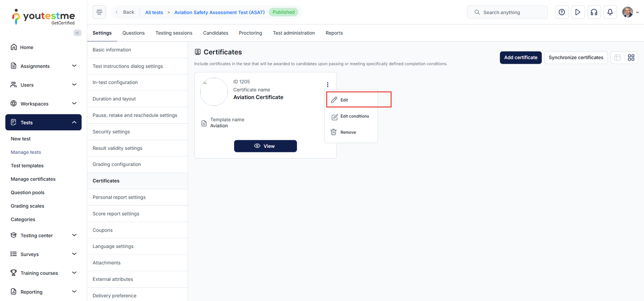Select Edit from the certificate context menu

(344, 100)
